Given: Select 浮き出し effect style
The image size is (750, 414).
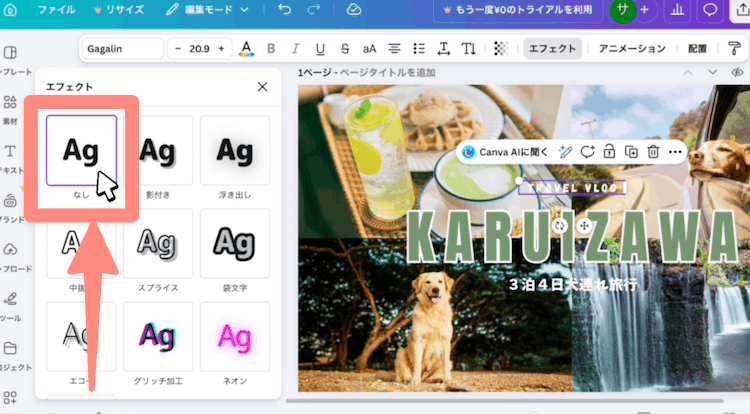Looking at the screenshot, I should point(235,150).
